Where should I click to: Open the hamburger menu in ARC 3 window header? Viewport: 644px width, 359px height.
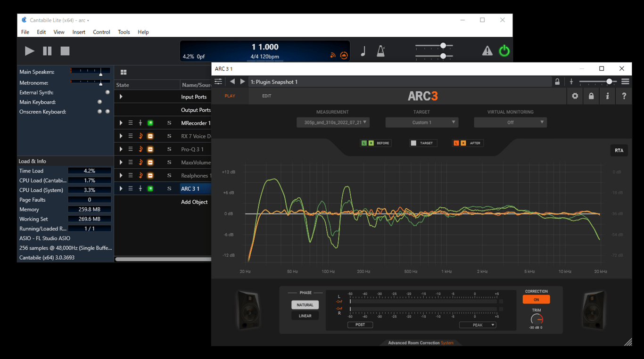pyautogui.click(x=625, y=82)
